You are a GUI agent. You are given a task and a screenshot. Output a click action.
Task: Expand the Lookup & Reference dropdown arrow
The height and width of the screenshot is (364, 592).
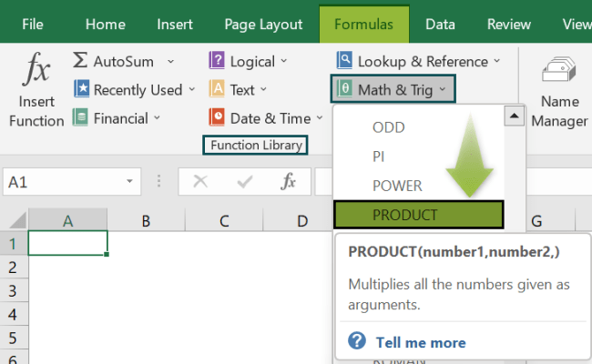(x=497, y=61)
